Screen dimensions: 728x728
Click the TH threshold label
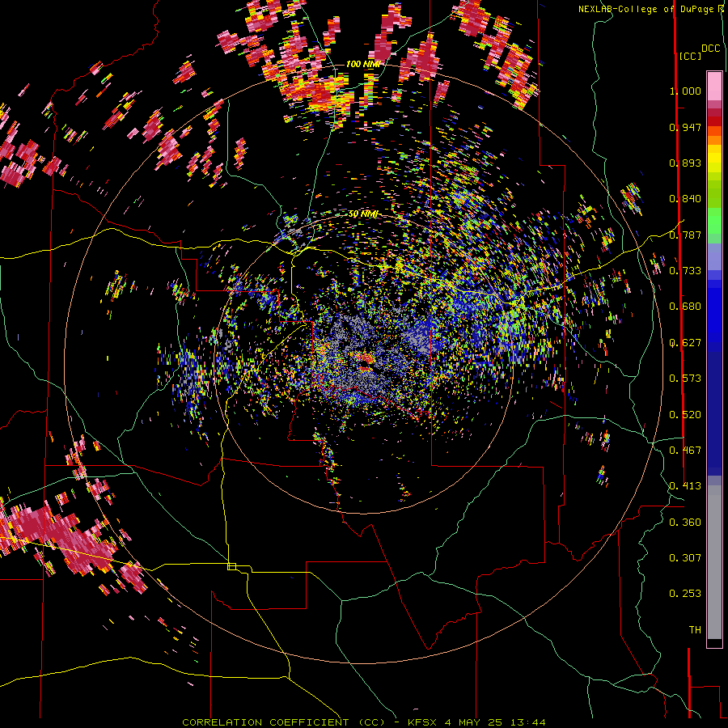coord(695,630)
